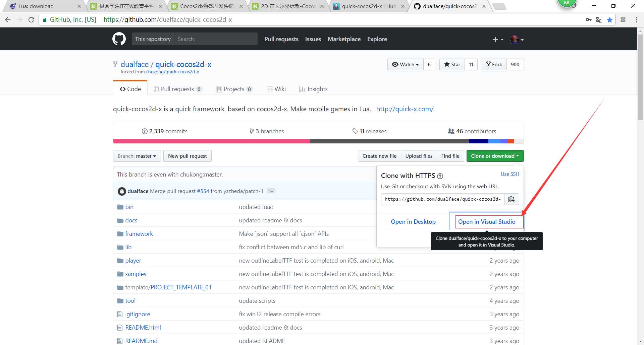Open pull request #554 link
Viewport: 644px width, 345px height.
coord(203,191)
